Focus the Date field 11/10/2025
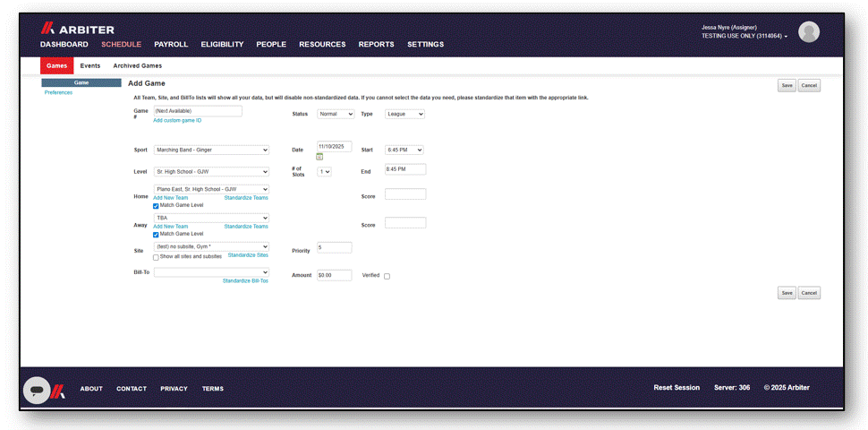Image resolution: width=868 pixels, height=430 pixels. coord(335,147)
